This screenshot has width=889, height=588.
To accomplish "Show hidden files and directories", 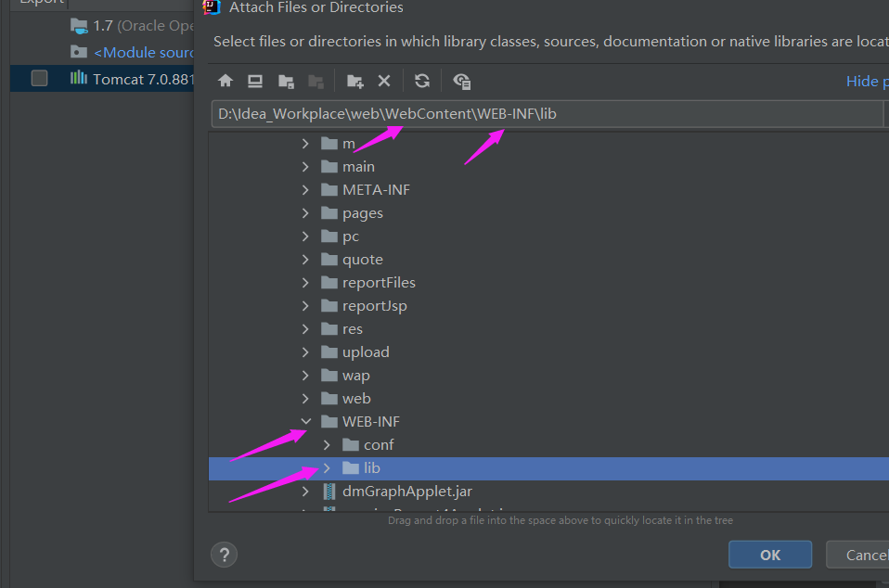I will (461, 81).
